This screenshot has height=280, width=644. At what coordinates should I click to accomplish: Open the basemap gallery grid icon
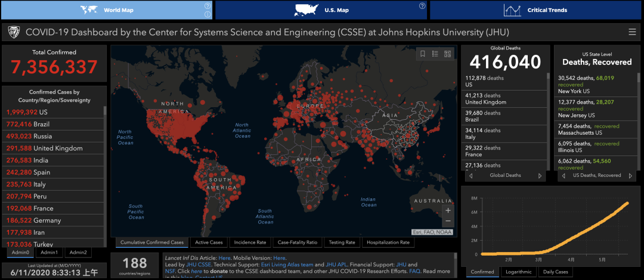point(448,54)
